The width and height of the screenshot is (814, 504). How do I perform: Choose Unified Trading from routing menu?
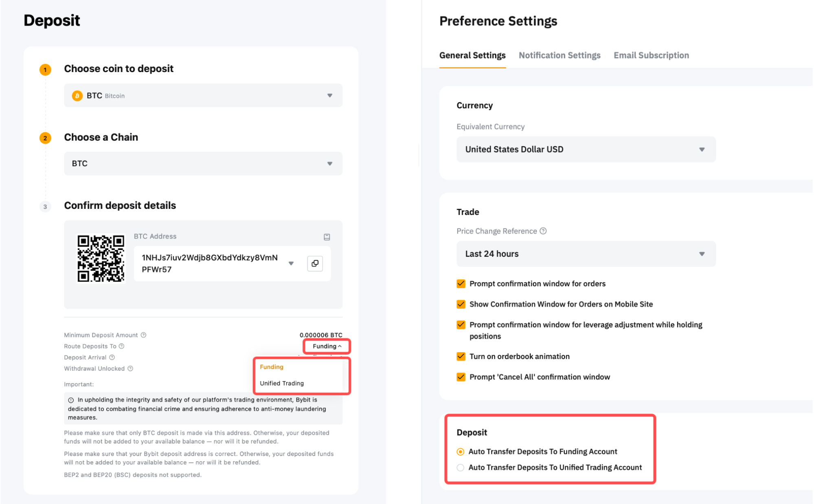[282, 383]
